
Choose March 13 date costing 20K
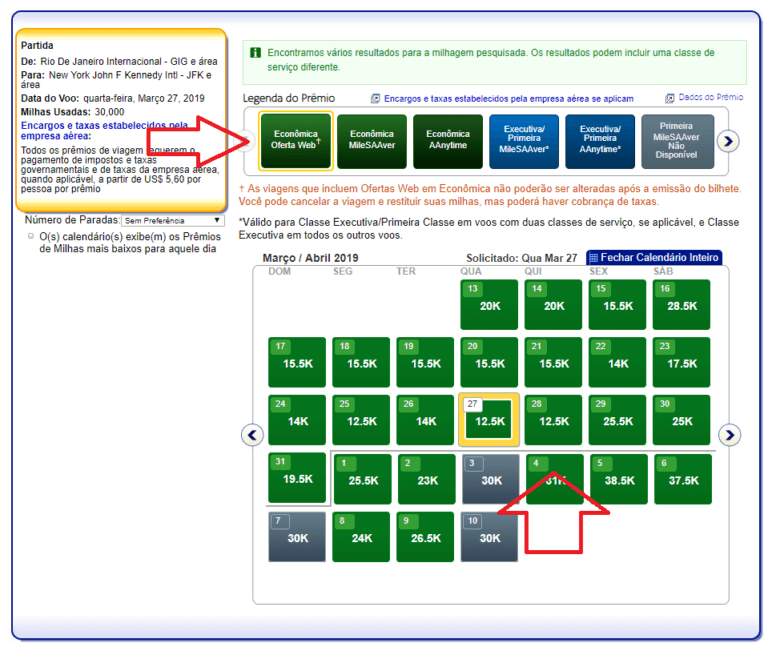point(489,304)
